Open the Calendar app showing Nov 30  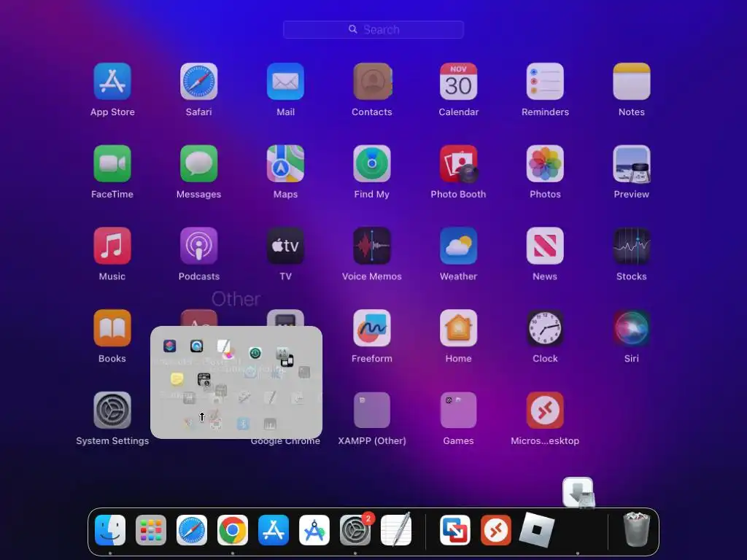[458, 82]
